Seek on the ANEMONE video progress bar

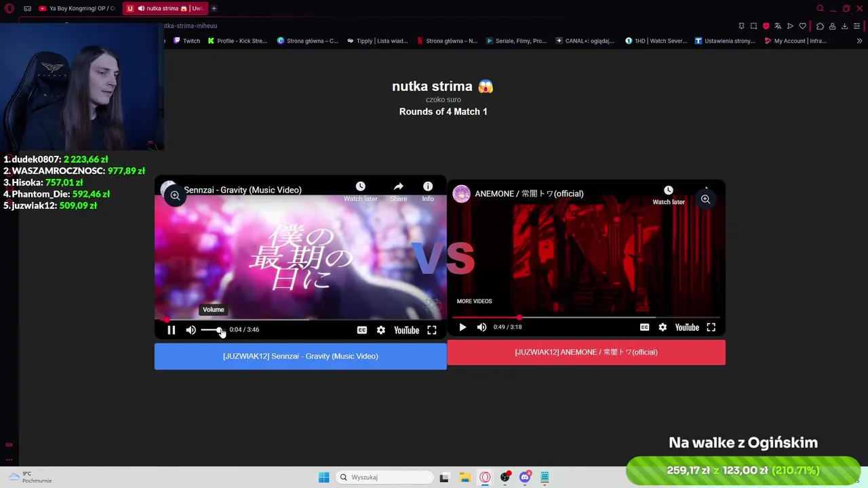tap(586, 317)
